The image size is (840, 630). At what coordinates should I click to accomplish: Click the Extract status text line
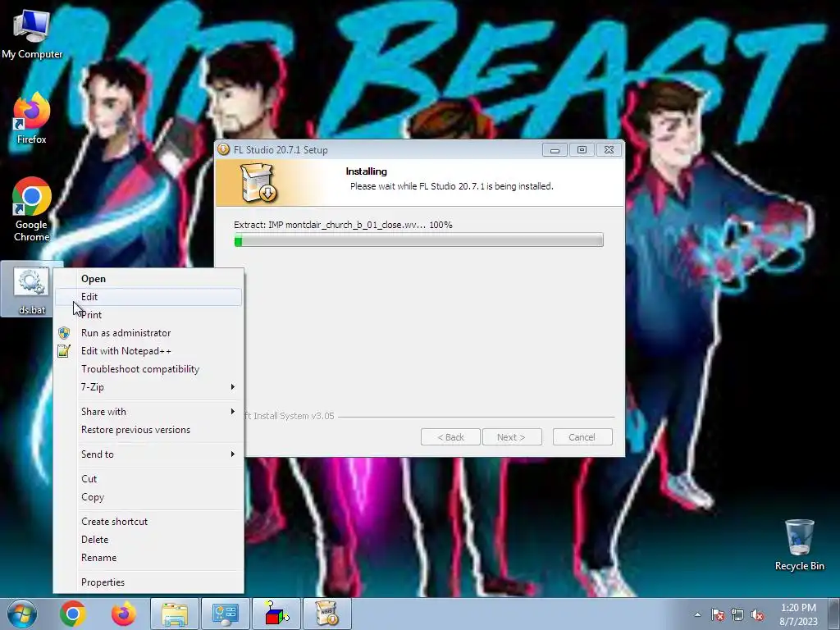click(x=343, y=225)
